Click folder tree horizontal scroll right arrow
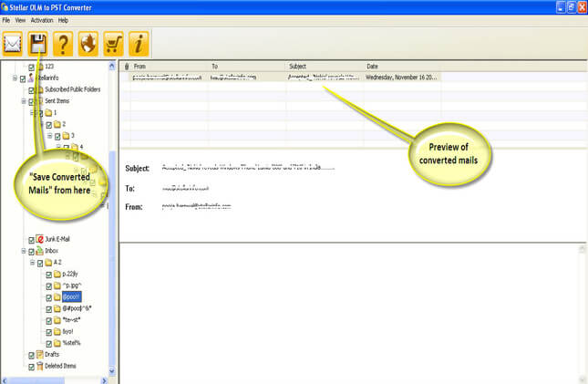Image resolution: width=588 pixels, height=384 pixels. (104, 380)
